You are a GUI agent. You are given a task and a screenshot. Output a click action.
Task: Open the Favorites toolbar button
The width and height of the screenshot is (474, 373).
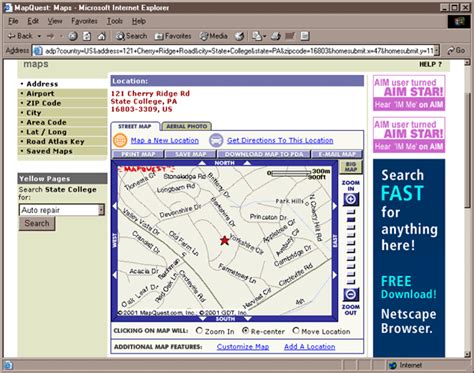pyautogui.click(x=173, y=36)
